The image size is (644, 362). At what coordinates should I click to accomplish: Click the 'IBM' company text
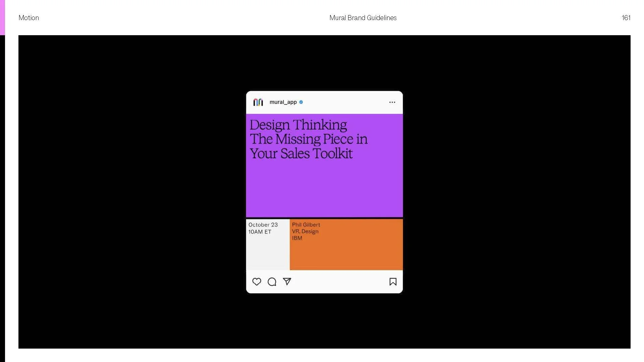[297, 238]
